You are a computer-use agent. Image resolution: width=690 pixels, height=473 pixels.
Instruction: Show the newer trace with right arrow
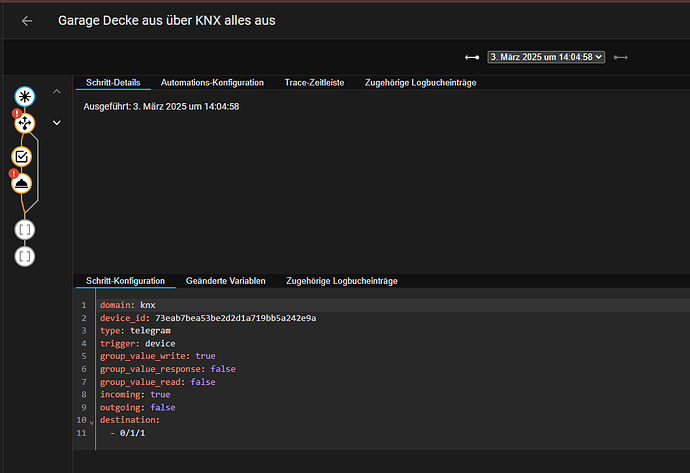point(620,57)
